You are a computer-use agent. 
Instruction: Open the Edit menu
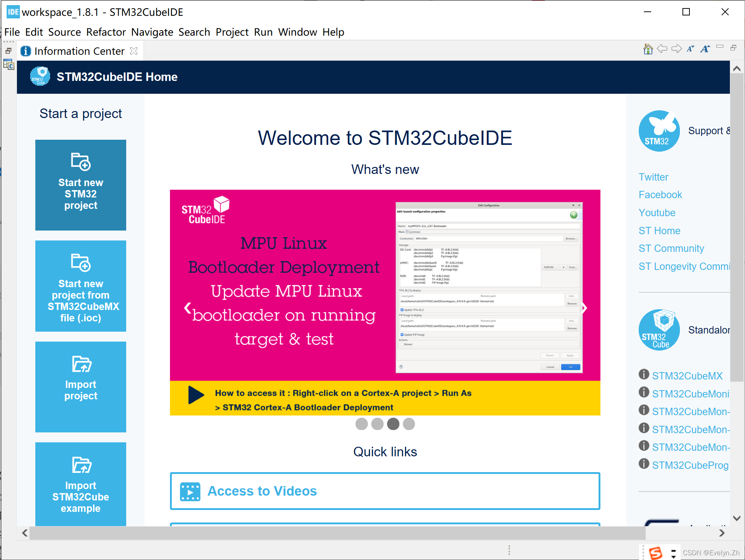(34, 32)
